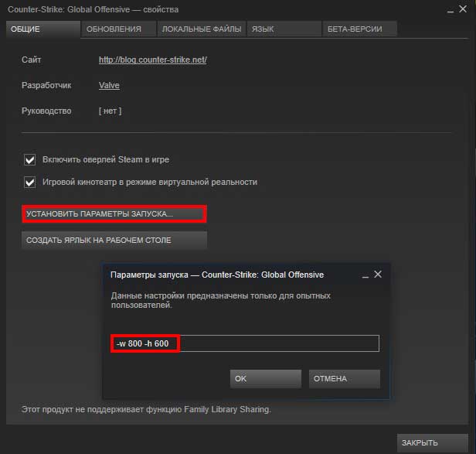Toggle the virtual reality game theater checkbox
Image resolution: width=476 pixels, height=454 pixels.
(29, 183)
